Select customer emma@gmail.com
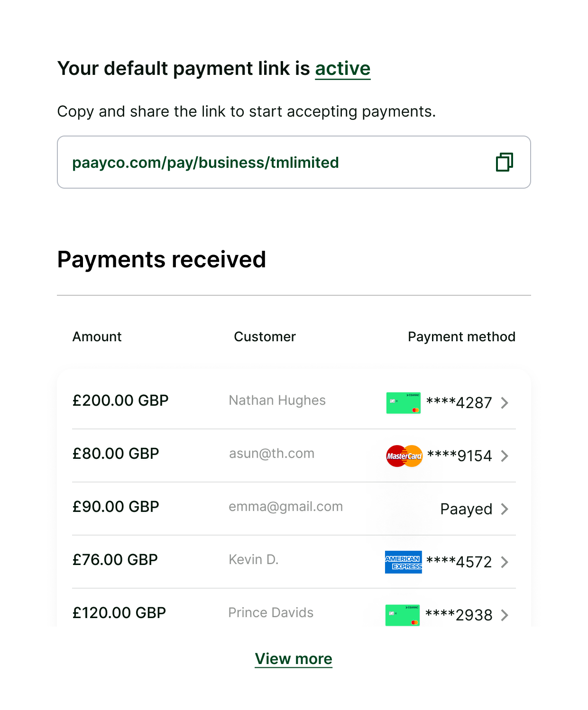Viewport: 588px width, 710px height. click(286, 507)
